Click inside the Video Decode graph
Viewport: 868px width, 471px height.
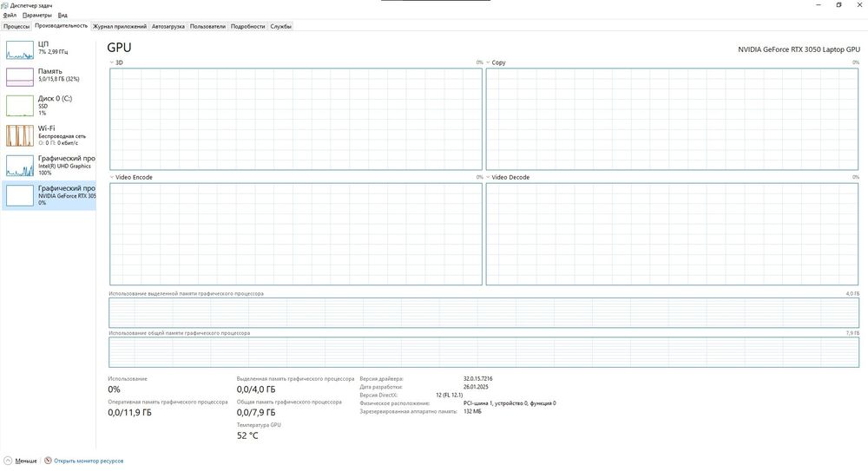pos(672,234)
